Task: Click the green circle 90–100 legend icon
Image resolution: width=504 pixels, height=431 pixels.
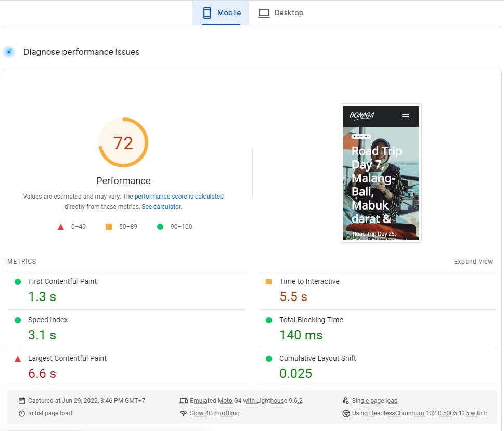Action: pyautogui.click(x=160, y=227)
